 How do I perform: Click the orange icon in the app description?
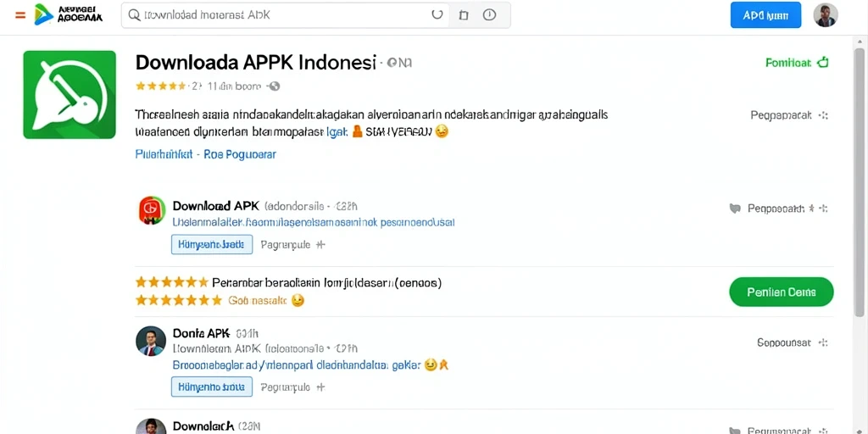357,131
